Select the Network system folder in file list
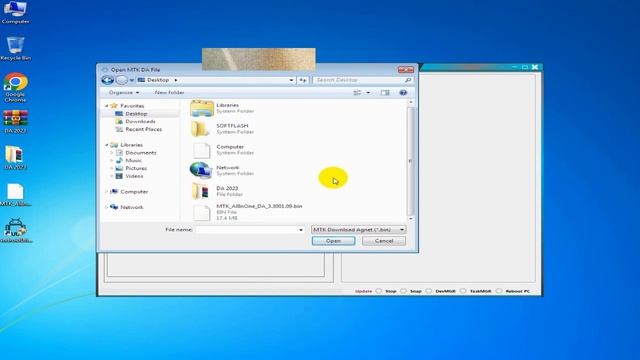The height and width of the screenshot is (360, 640). 222,171
